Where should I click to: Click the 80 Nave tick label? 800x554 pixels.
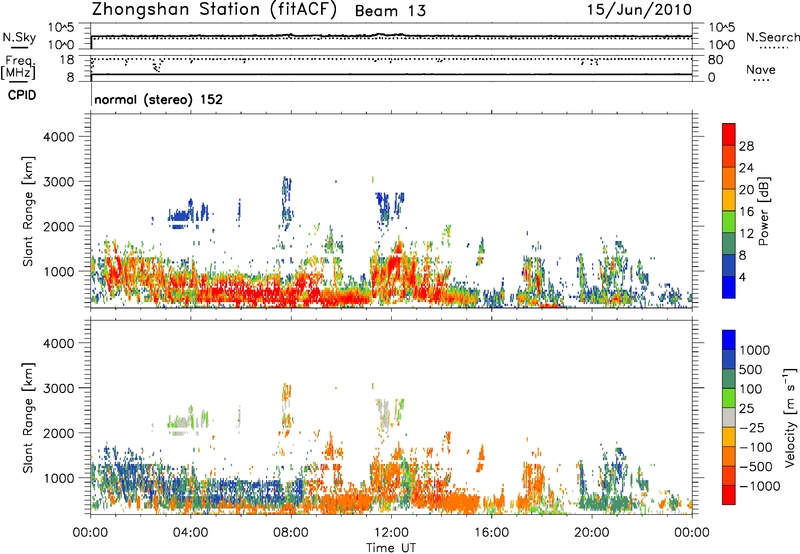coord(715,60)
